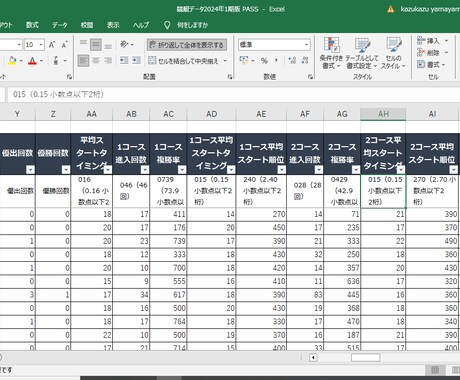Click the account warning triangle icon
Image resolution: width=460 pixels, height=380 pixels.
click(391, 9)
